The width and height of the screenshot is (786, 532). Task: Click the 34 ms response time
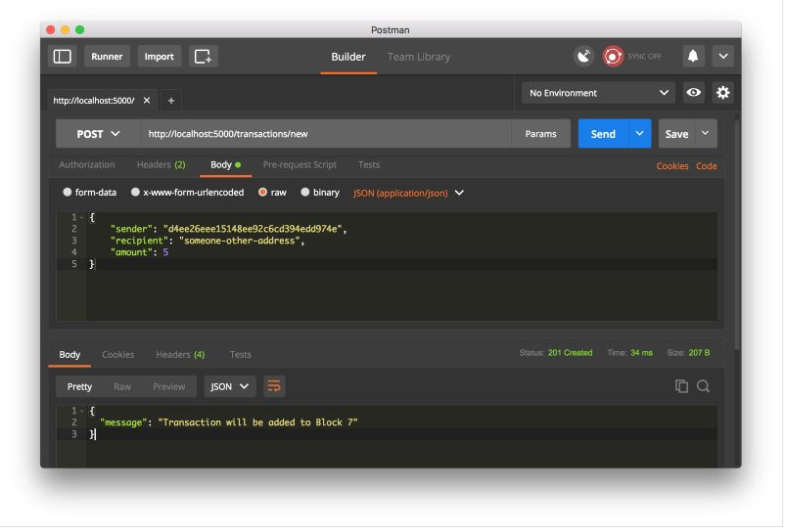click(642, 353)
